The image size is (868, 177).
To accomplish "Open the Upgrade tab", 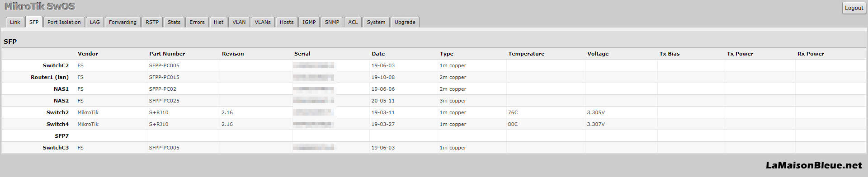I will click(x=405, y=22).
